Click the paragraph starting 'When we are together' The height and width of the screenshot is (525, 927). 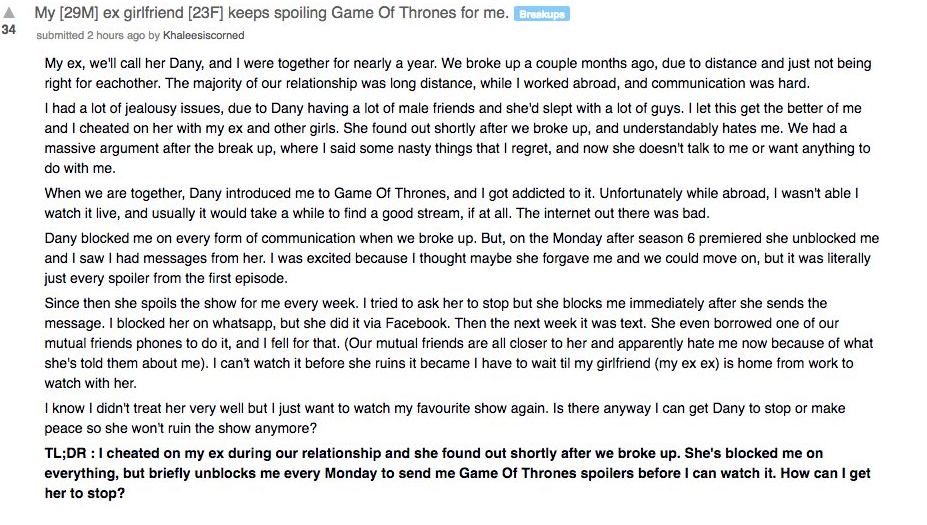452,203
